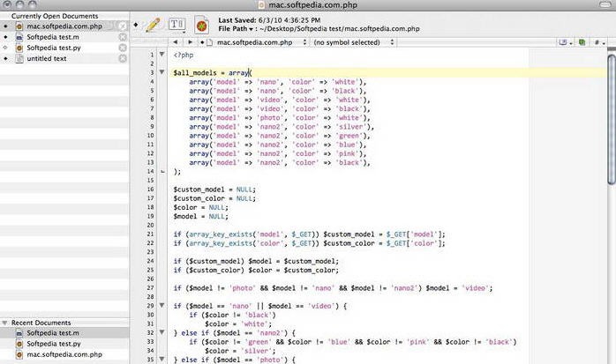Click the 'pink' string on line 12
This screenshot has height=364, width=616.
pyautogui.click(x=347, y=153)
